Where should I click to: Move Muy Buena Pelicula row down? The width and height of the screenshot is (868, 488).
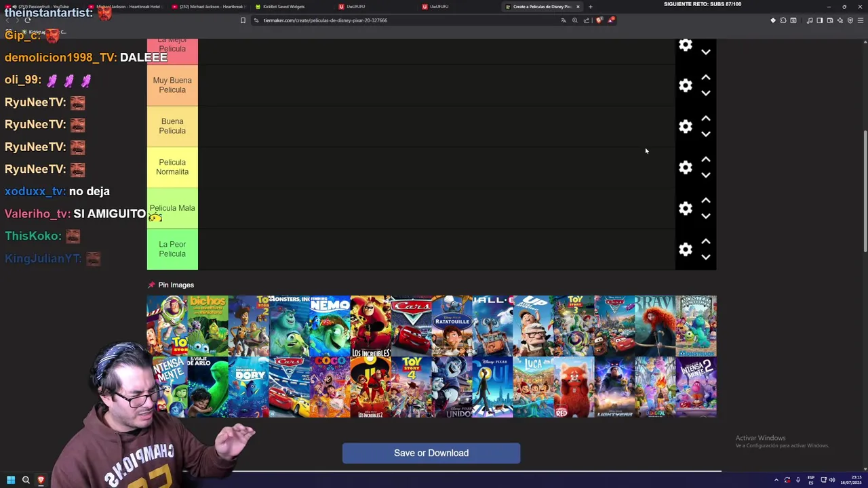[x=706, y=94]
